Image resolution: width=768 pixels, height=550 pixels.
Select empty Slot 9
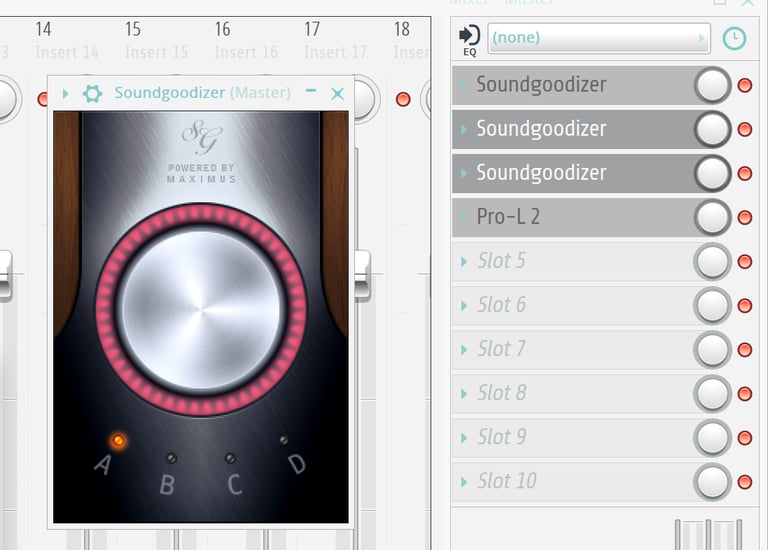[x=573, y=437]
